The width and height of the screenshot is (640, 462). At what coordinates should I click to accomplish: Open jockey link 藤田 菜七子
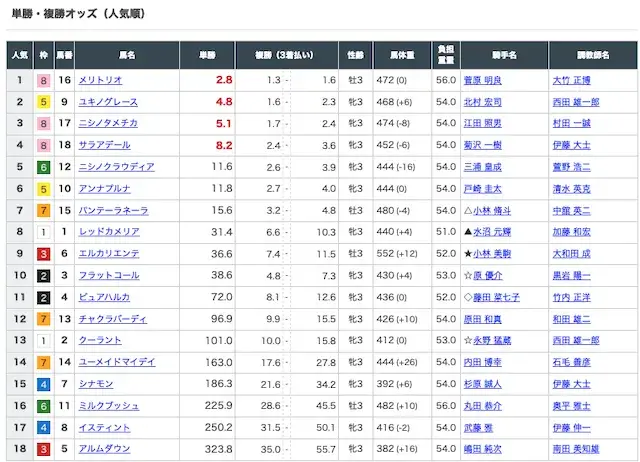(496, 297)
